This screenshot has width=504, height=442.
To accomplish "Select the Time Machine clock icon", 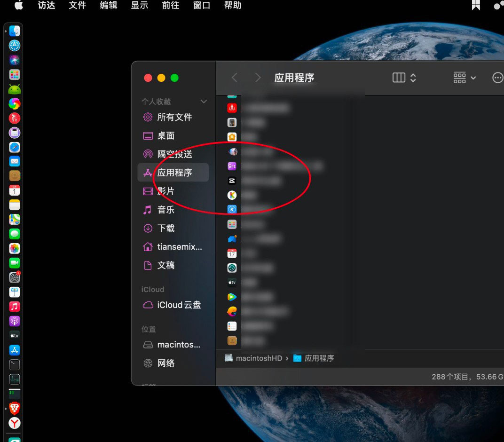I will tap(232, 268).
